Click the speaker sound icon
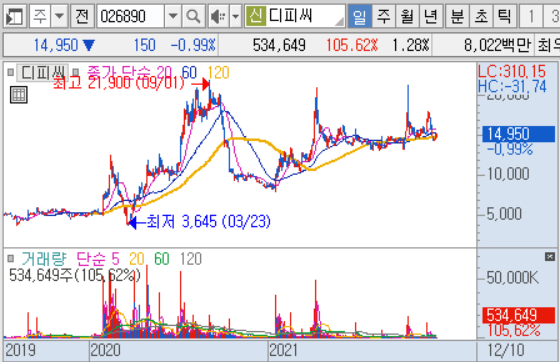 click(218, 16)
